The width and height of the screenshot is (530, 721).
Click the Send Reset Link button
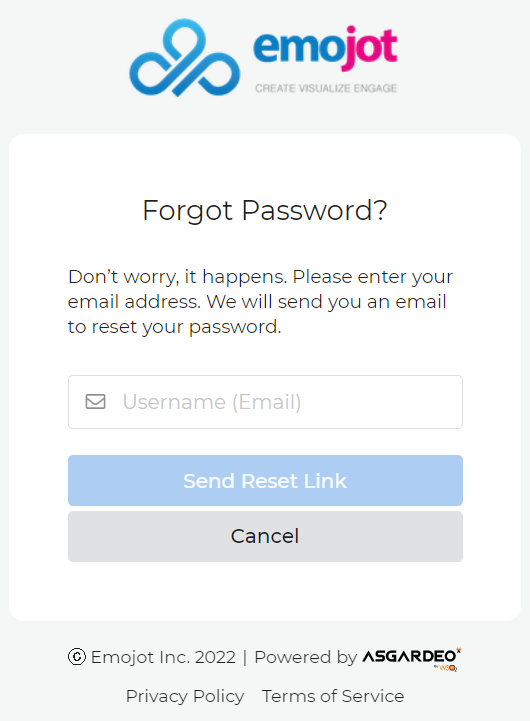coord(265,481)
